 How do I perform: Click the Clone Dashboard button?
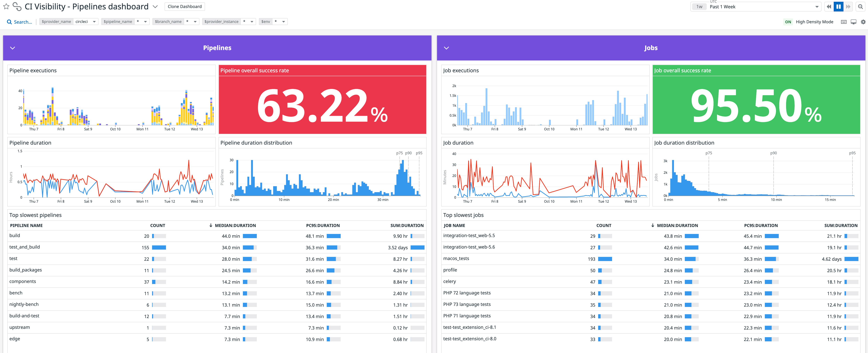click(x=184, y=6)
